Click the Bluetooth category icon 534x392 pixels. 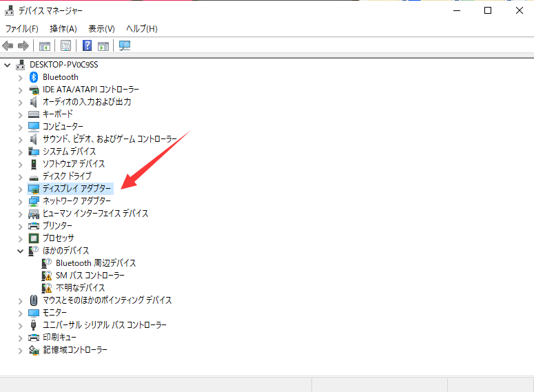click(34, 77)
